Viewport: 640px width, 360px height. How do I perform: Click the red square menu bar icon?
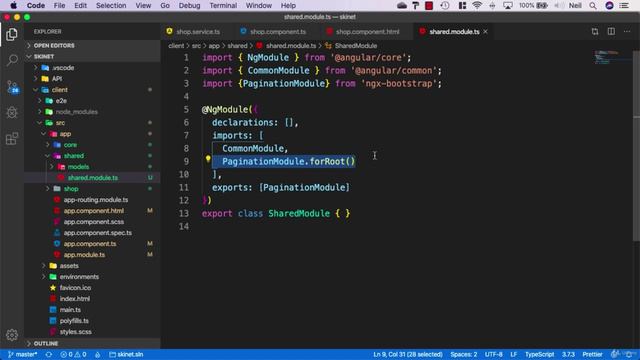pos(429,5)
